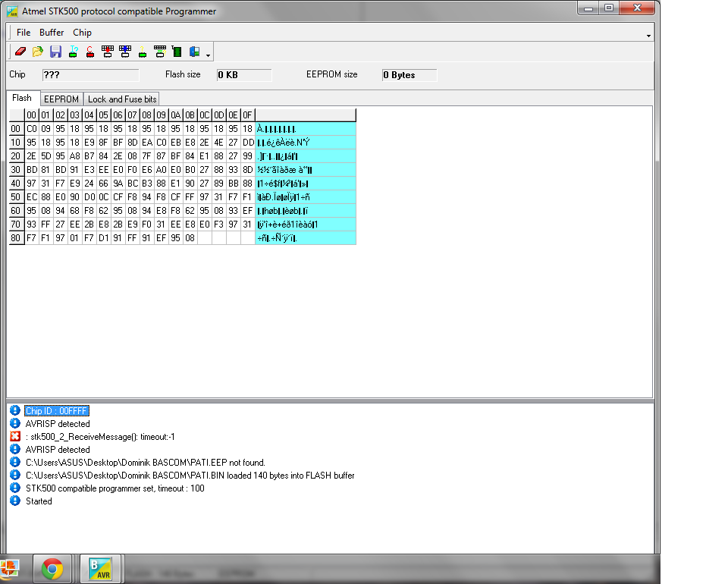Image resolution: width=728 pixels, height=584 pixels.
Task: Click the info icon beside 'Chip ID' entry
Action: (x=15, y=410)
